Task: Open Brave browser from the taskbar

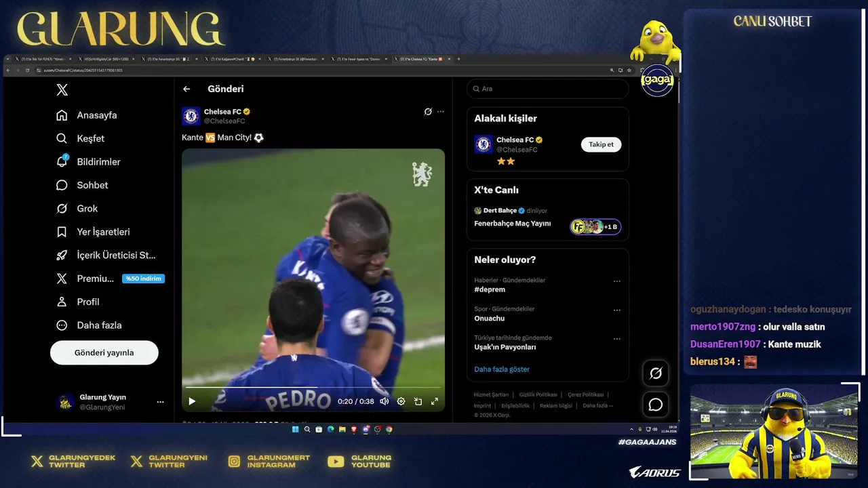Action: tap(354, 429)
